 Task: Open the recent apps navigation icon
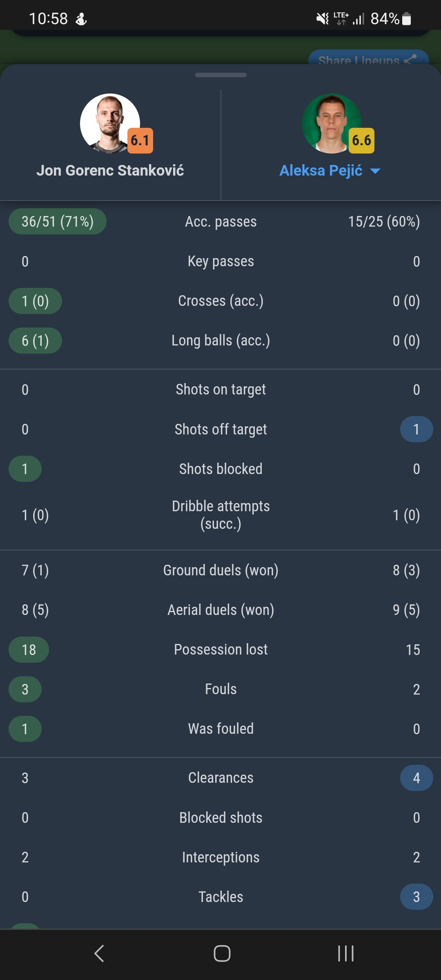pyautogui.click(x=346, y=954)
